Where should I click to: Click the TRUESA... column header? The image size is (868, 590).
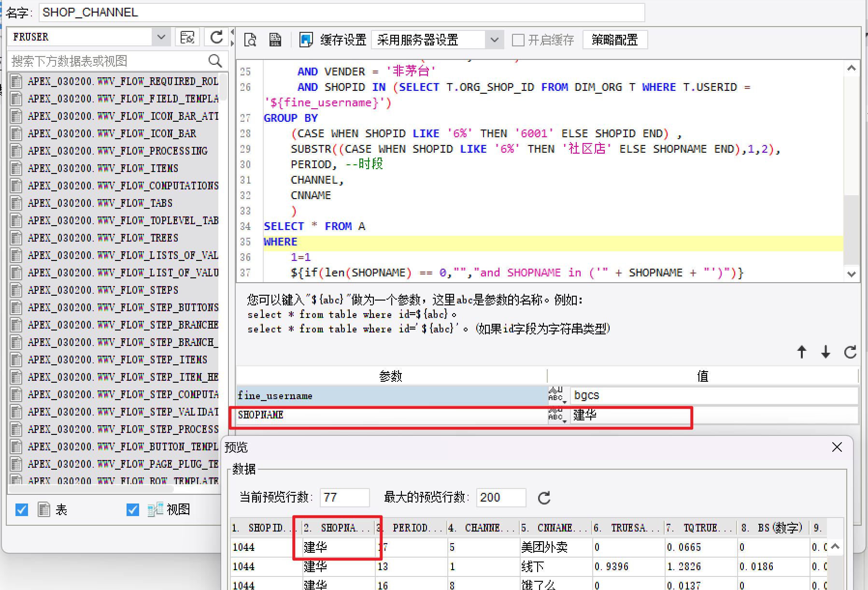[x=628, y=528]
